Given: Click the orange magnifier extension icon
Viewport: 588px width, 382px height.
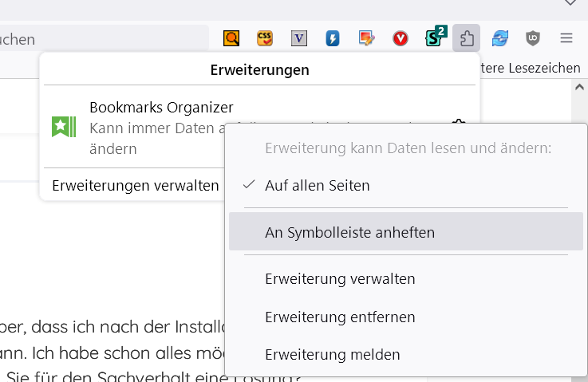Looking at the screenshot, I should pyautogui.click(x=231, y=37).
